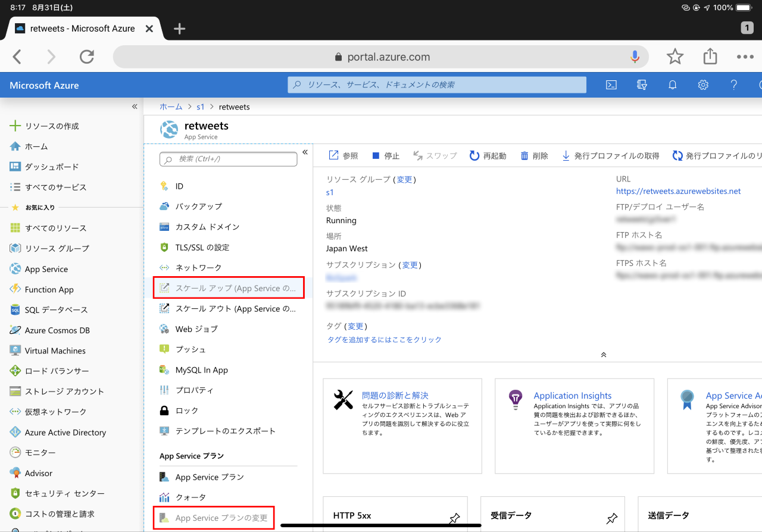Viewport: 762px width, 532px height.
Task: Click the notifications bell icon
Action: click(x=673, y=85)
